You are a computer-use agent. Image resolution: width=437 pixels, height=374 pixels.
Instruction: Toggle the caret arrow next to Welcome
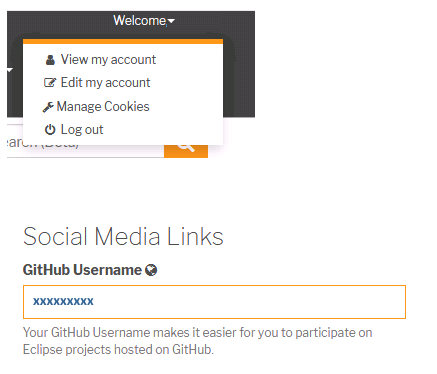point(171,21)
